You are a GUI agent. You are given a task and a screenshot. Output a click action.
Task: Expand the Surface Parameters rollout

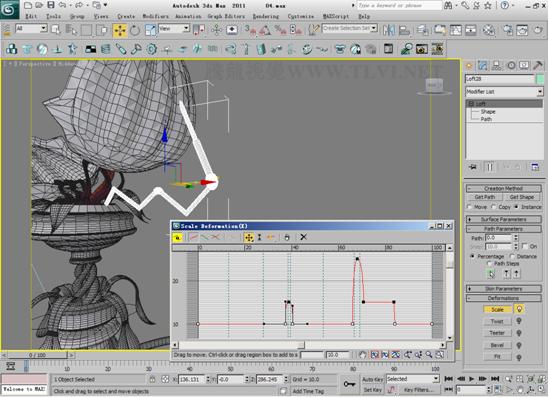[x=504, y=219]
